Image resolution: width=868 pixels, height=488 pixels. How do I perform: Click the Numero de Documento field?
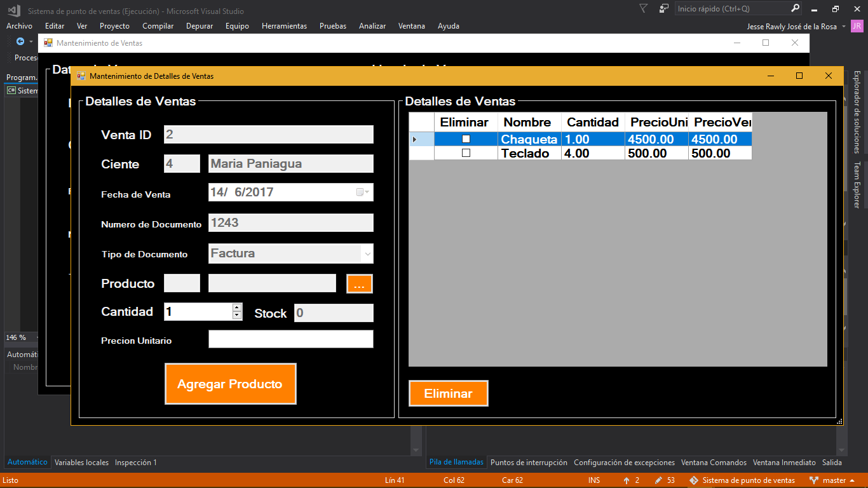tap(291, 222)
